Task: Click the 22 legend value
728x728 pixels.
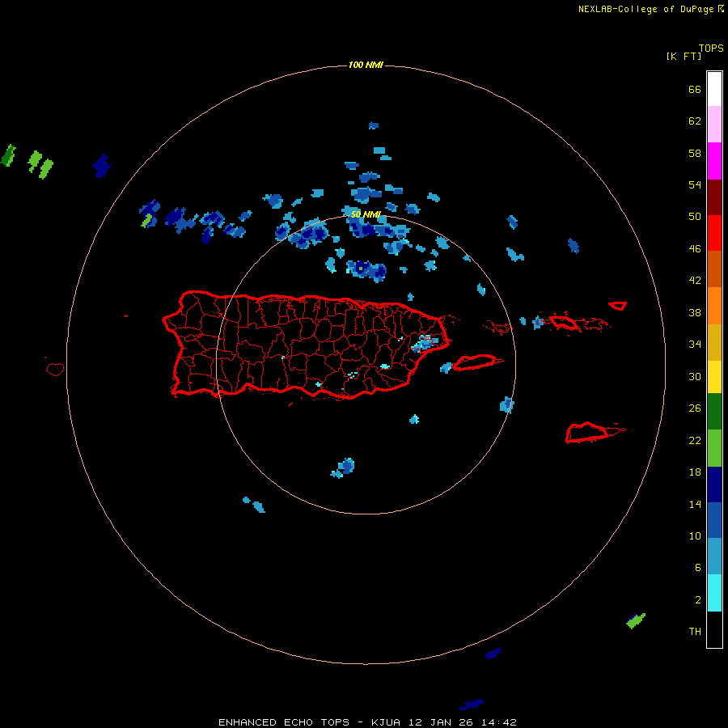Action: tap(695, 440)
